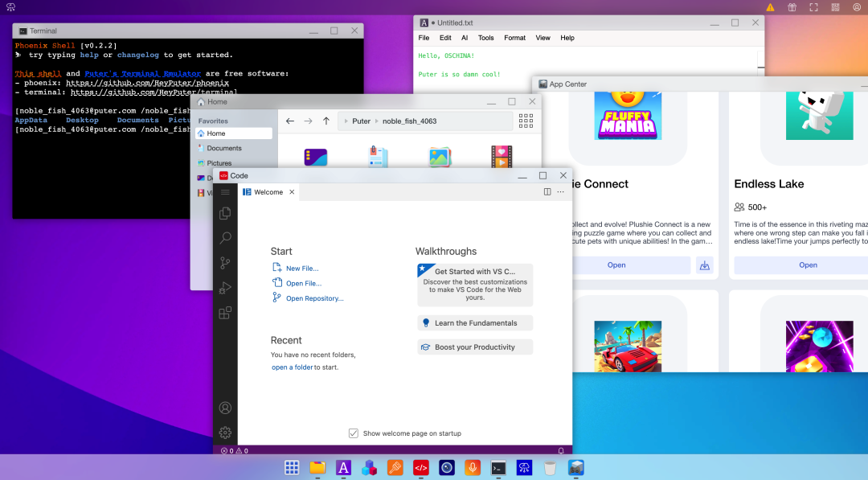The image size is (868, 480).
Task: Open the Explorer view in Code sidebar
Action: point(225,213)
